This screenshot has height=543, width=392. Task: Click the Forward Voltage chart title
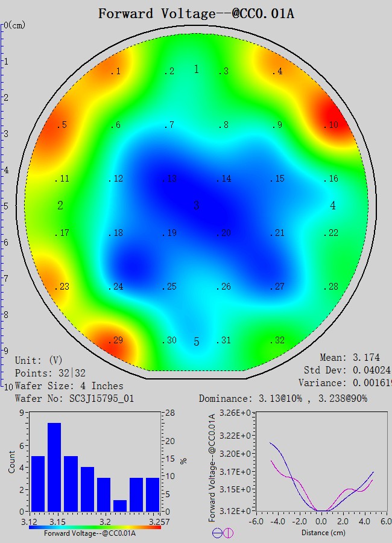tap(196, 13)
